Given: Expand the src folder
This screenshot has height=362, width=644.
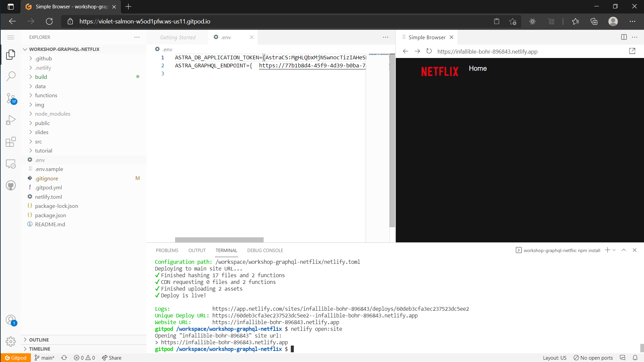Looking at the screenshot, I should (39, 141).
